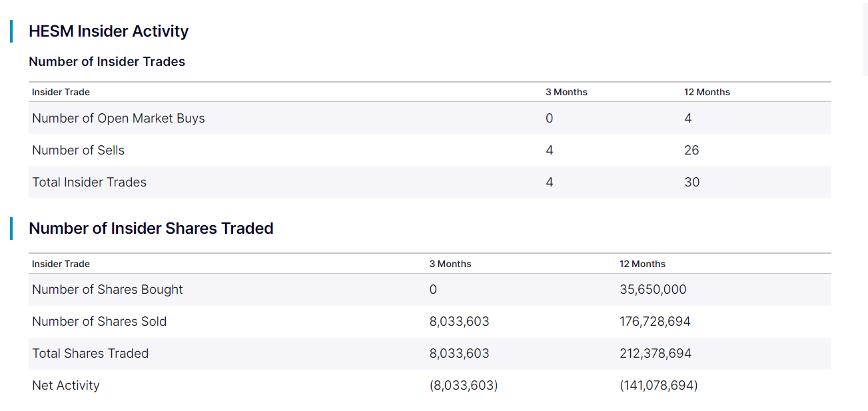Click the vertical scrollbar at the page's right edge
Viewport: 868px width, 411px height.
865,40
